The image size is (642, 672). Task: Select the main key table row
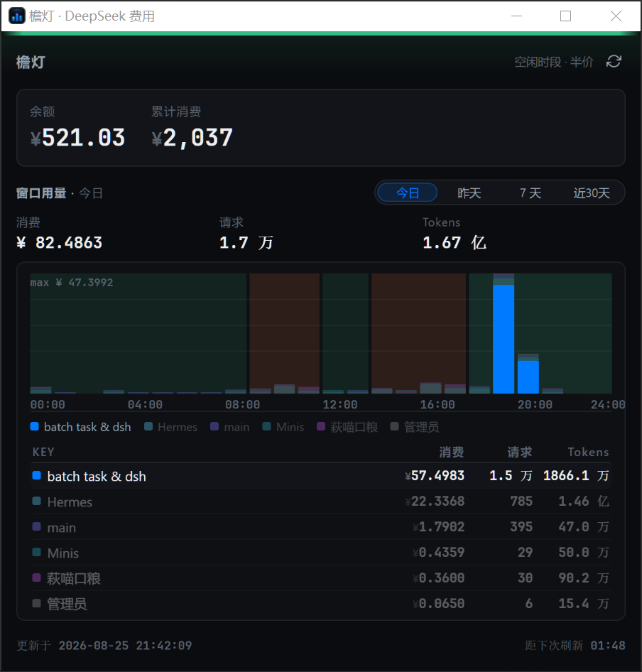pyautogui.click(x=321, y=527)
